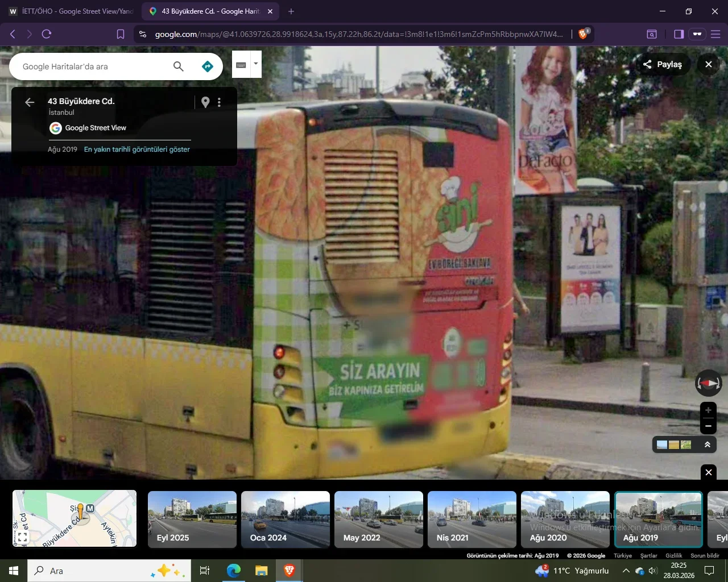Open directions with the blue arrow icon
Screen dimensions: 728x582
[x=208, y=66]
